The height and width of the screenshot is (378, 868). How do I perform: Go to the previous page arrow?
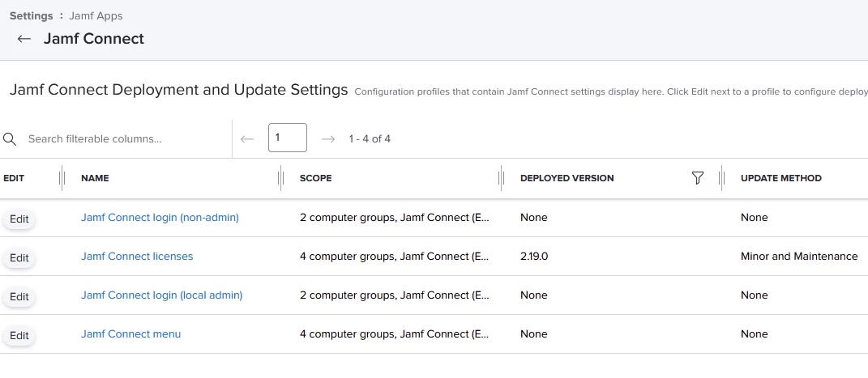[x=247, y=138]
